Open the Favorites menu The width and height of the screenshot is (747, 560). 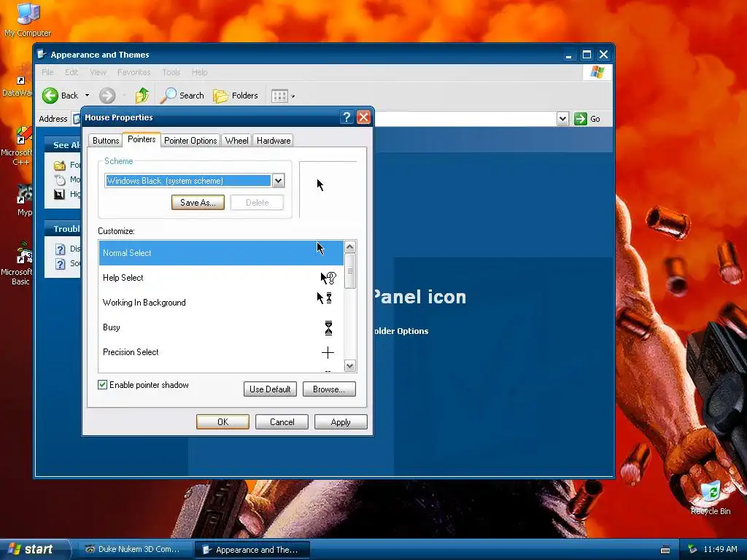[x=134, y=72]
